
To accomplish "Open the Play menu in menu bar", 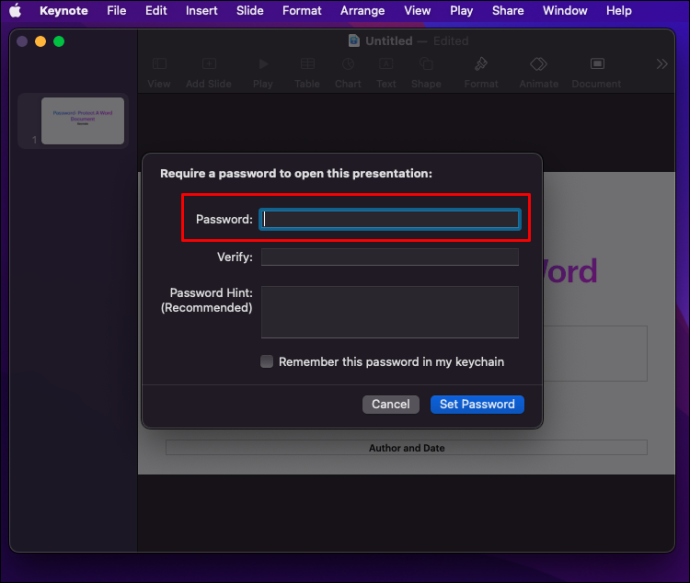I will (x=461, y=11).
